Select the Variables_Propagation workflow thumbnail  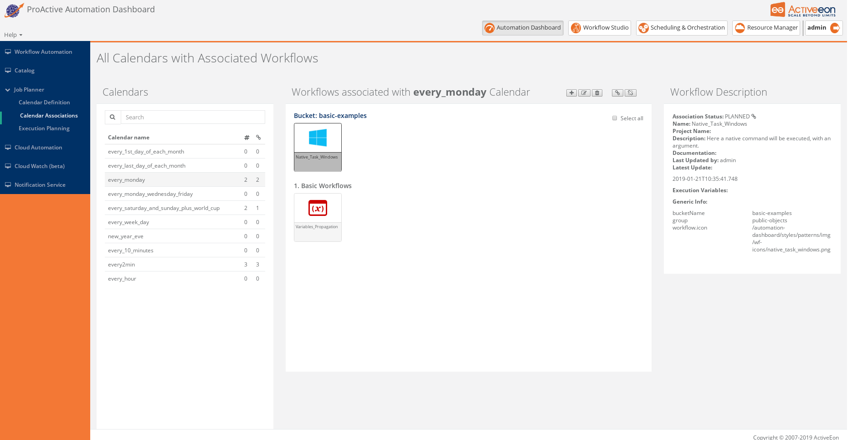[x=318, y=217]
